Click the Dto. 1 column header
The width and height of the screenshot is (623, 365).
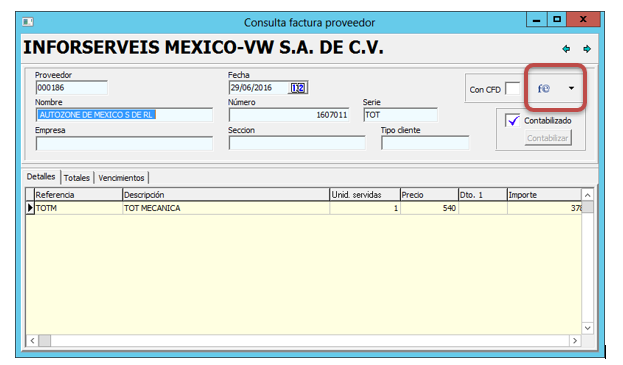pyautogui.click(x=483, y=195)
